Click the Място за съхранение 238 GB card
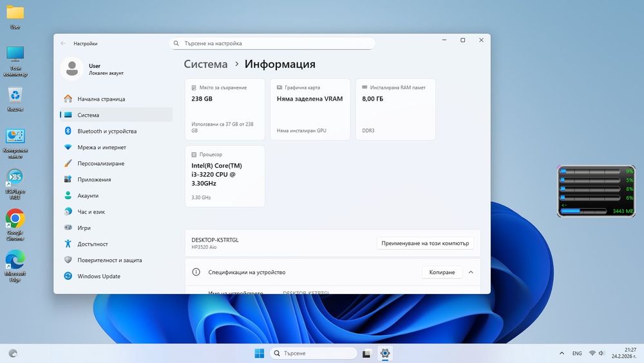Image resolution: width=644 pixels, height=363 pixels. [225, 110]
